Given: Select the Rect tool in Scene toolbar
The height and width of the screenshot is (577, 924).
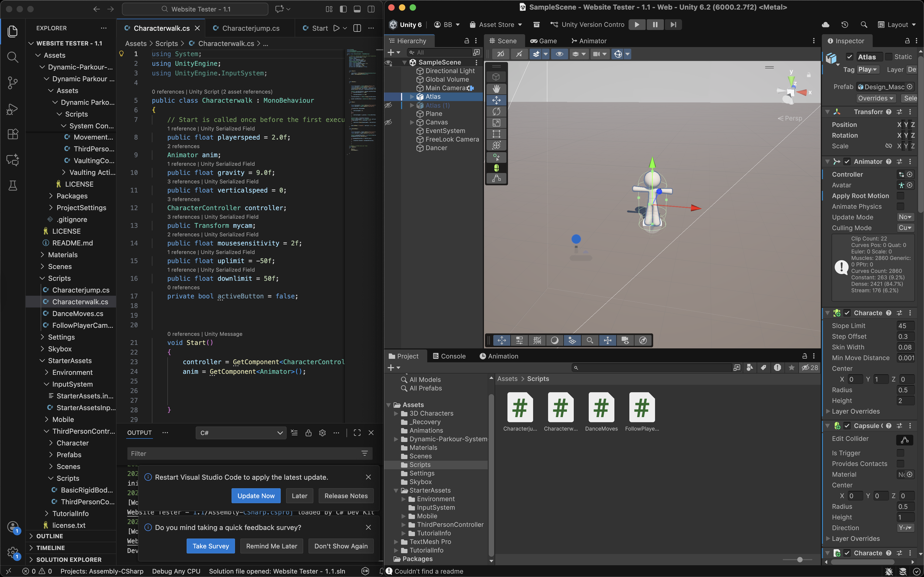Looking at the screenshot, I should click(496, 134).
